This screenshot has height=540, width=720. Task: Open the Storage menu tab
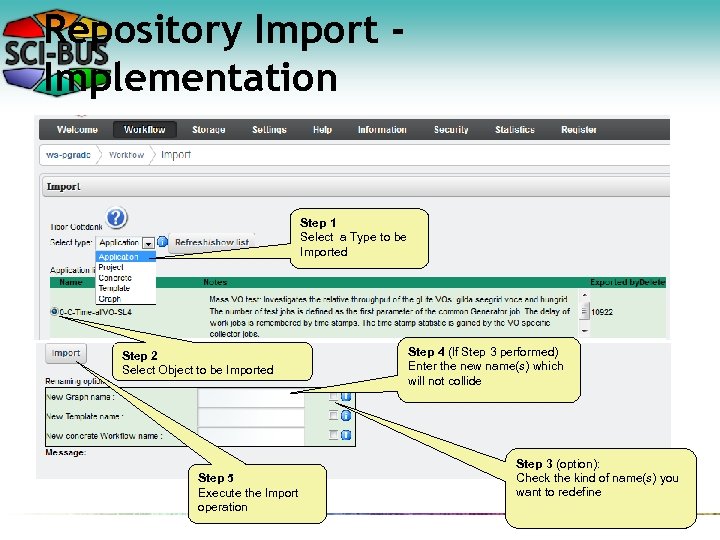[x=208, y=130]
